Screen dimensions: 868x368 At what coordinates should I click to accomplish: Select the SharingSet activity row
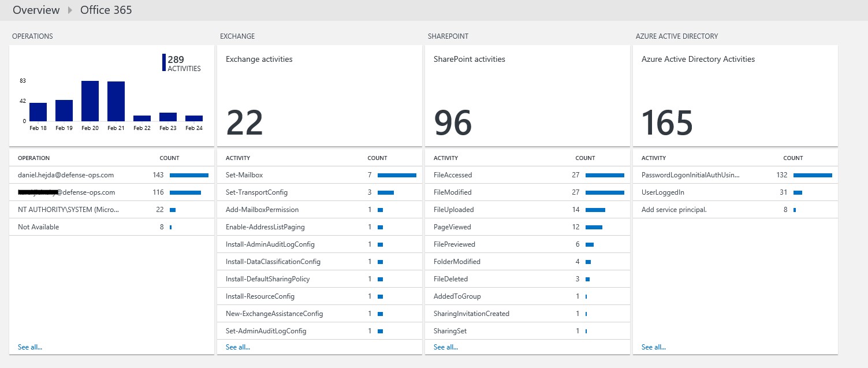[527, 331]
